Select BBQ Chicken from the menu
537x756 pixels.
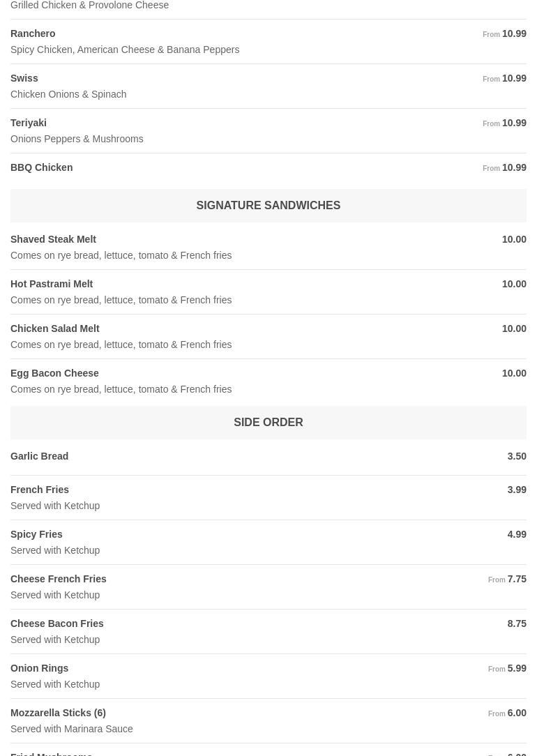click(41, 167)
